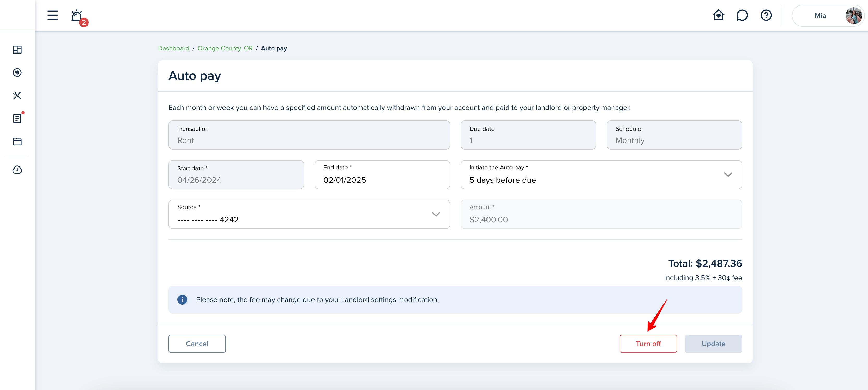The height and width of the screenshot is (390, 868).
Task: Open the Source card dropdown
Action: click(309, 214)
